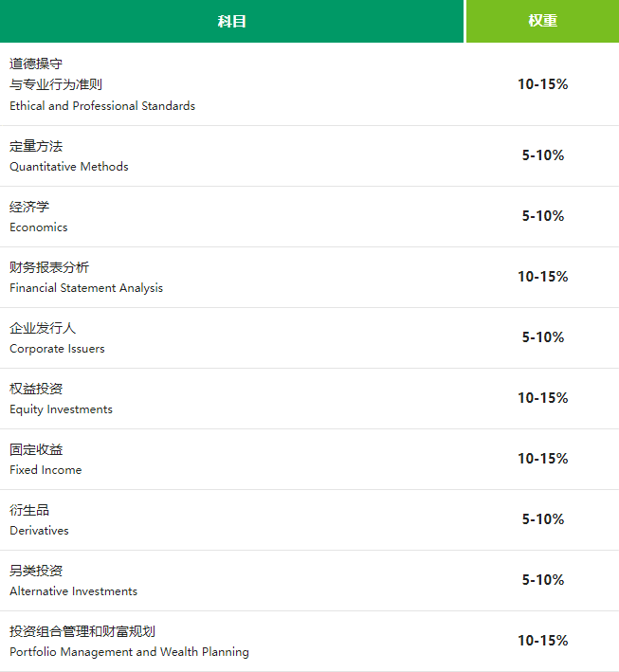Click the 权重 column header
Viewport: 619px width, 672px height.
coord(542,21)
